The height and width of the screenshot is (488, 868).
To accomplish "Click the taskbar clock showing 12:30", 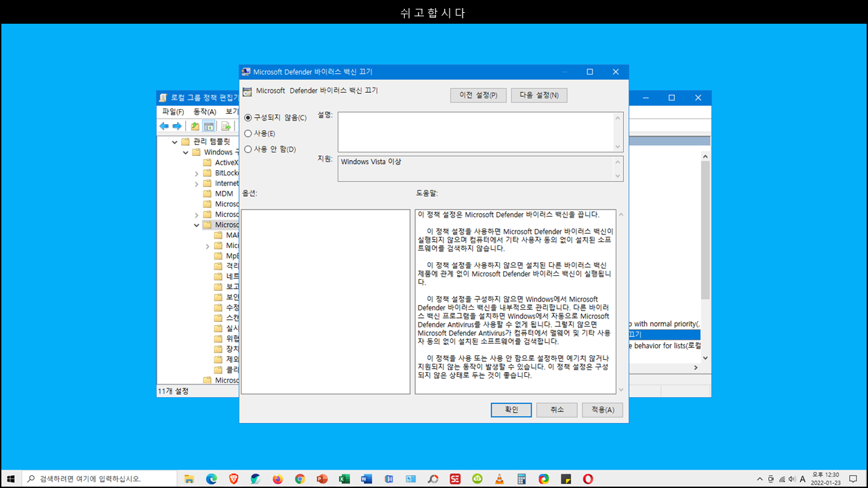I will tap(826, 479).
